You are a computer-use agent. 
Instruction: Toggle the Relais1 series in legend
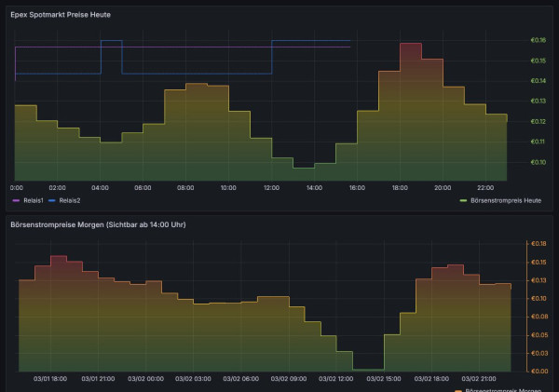[x=34, y=200]
